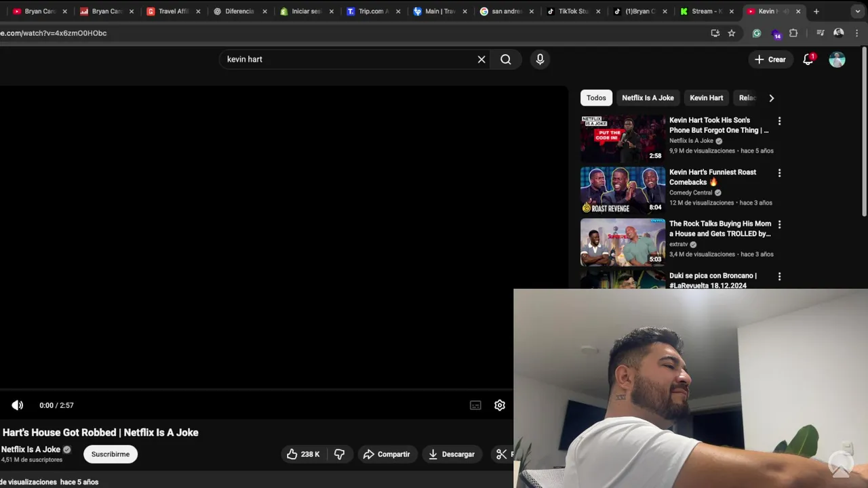Switch to the Iniciar ses tab
868x488 pixels.
pyautogui.click(x=307, y=12)
